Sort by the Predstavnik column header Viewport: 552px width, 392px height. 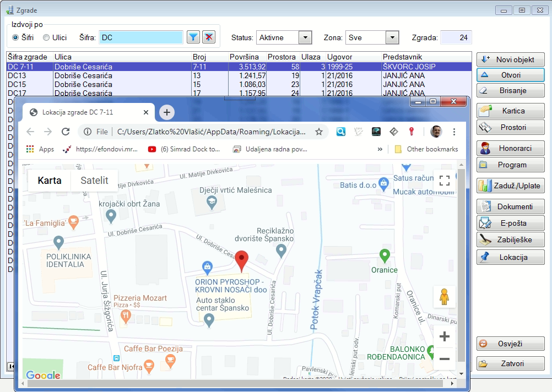click(x=426, y=57)
